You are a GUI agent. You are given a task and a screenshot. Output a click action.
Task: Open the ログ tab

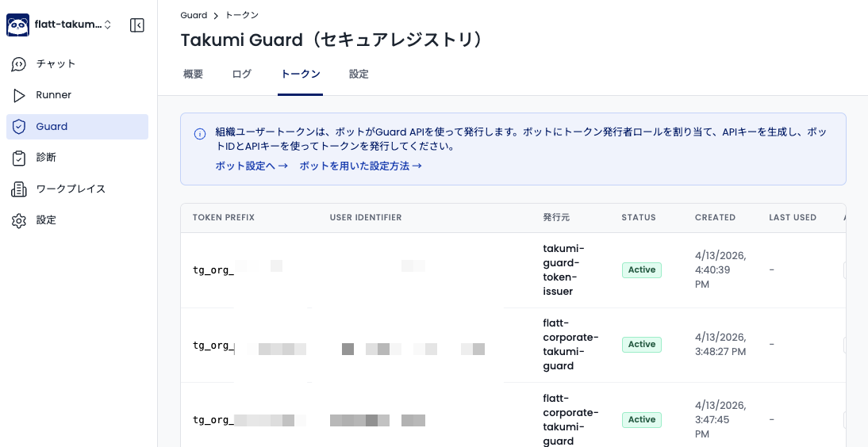click(x=242, y=74)
